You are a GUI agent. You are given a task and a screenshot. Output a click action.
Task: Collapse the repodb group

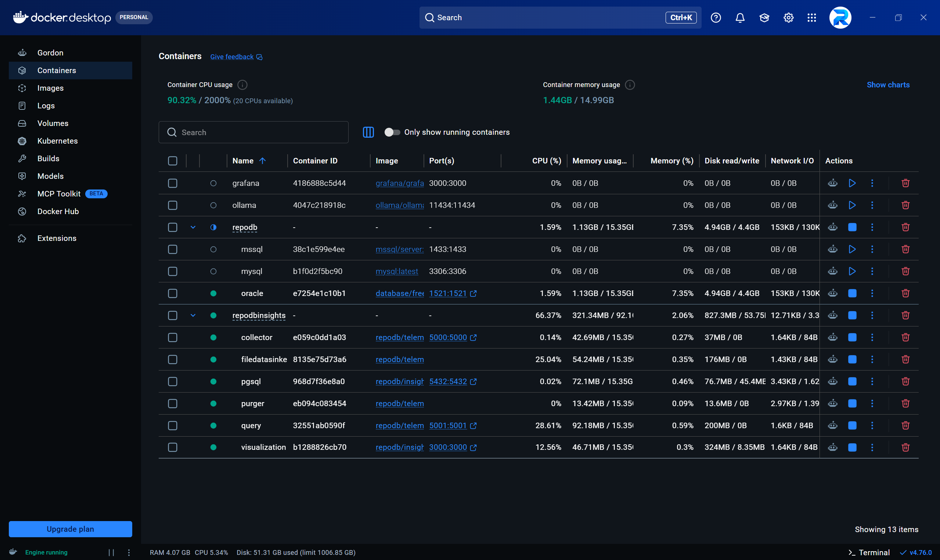(193, 227)
